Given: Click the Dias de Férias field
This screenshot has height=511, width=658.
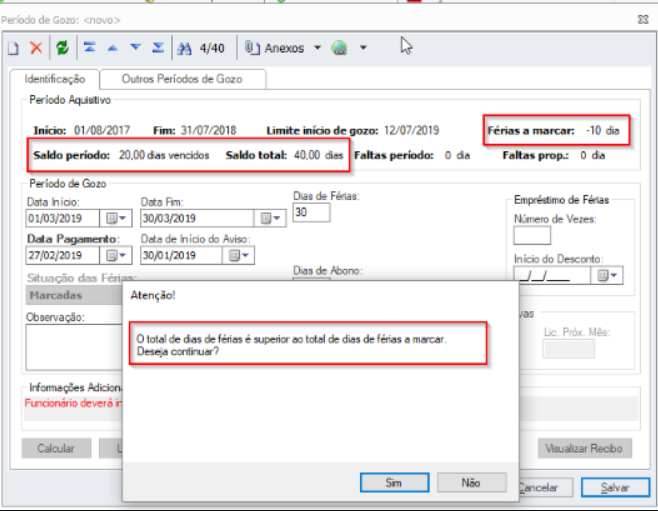Looking at the screenshot, I should pyautogui.click(x=311, y=213).
